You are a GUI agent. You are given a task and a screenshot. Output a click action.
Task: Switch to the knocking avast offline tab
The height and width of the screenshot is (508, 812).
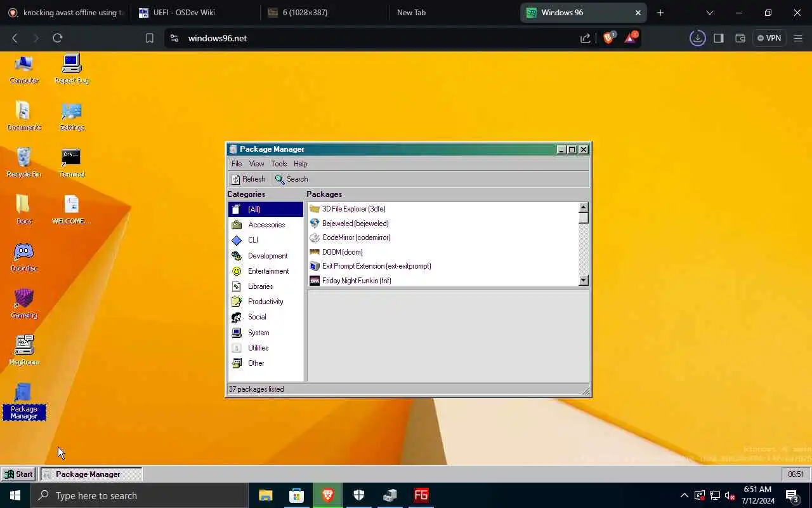click(x=65, y=13)
